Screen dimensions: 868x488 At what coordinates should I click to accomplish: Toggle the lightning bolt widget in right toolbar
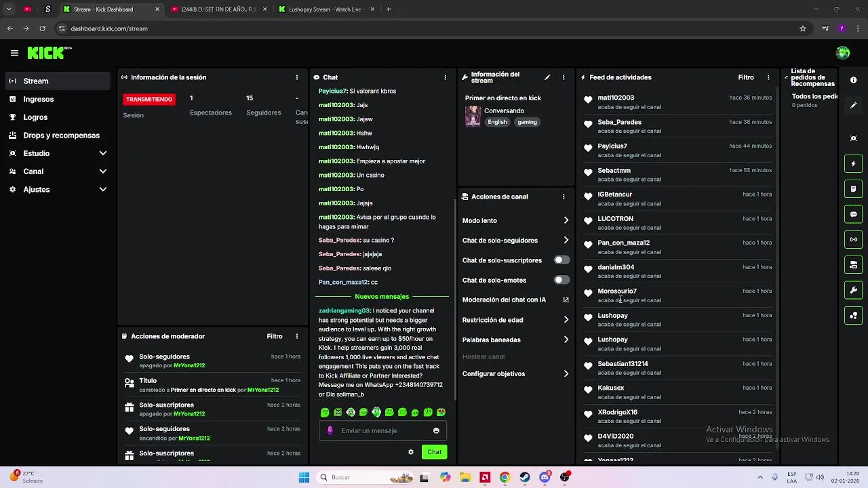tap(854, 163)
